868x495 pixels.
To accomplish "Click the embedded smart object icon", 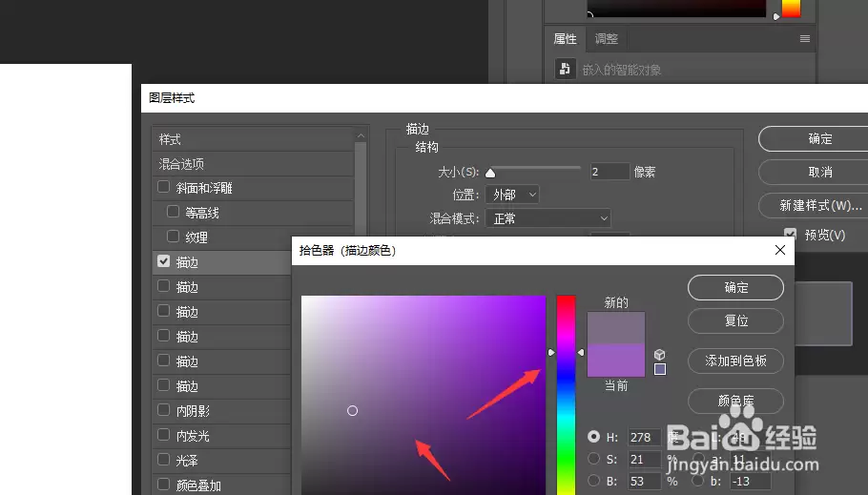I will (565, 70).
